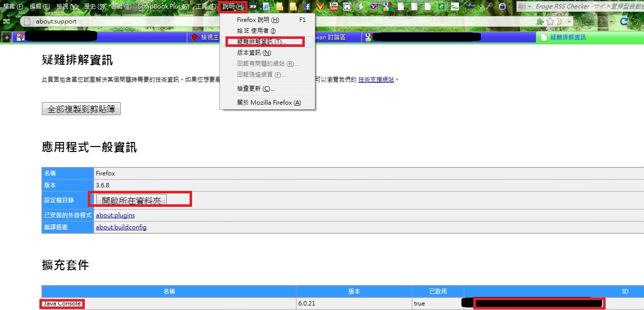Click the Yahoo bookmark icon

(x=373, y=7)
